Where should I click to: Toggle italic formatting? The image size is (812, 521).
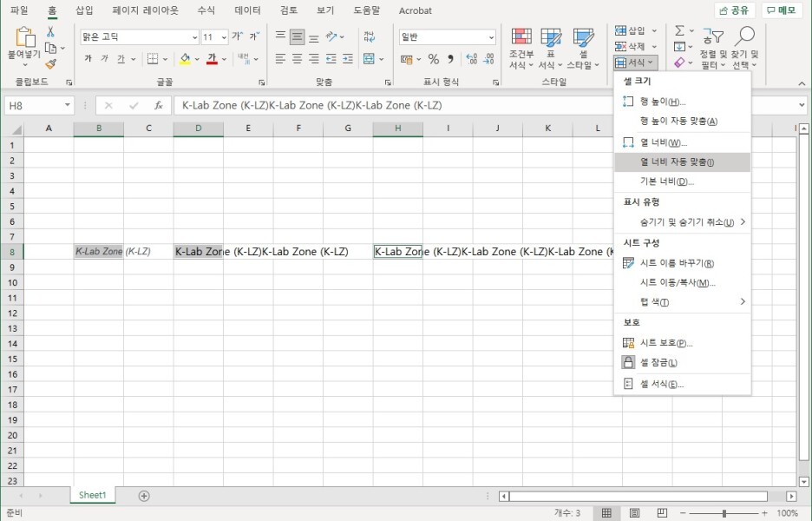coord(105,58)
